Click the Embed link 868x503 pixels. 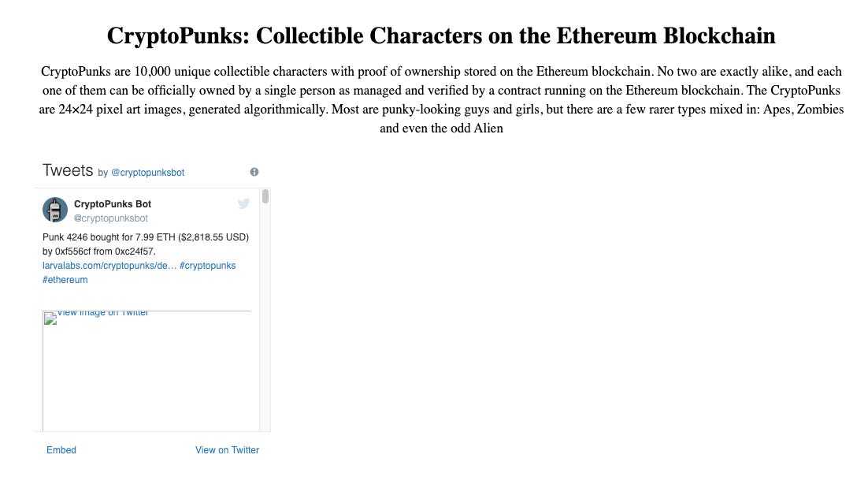[61, 450]
